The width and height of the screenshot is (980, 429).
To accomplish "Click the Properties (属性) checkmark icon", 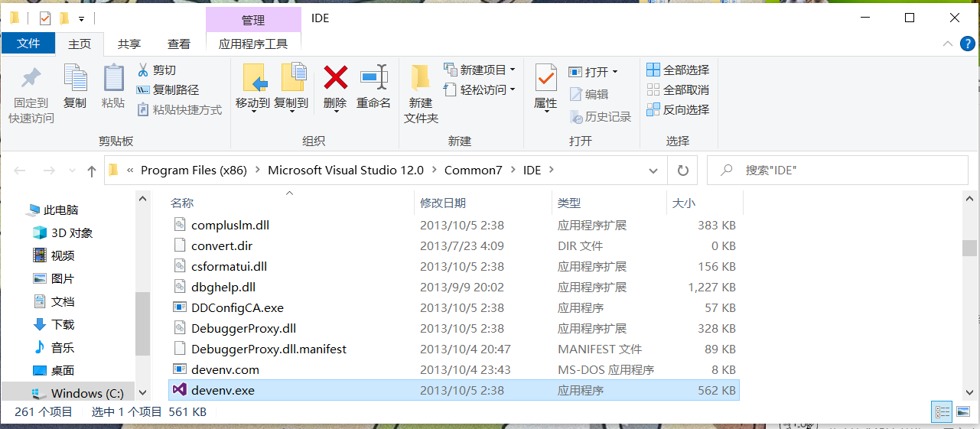I will [545, 78].
